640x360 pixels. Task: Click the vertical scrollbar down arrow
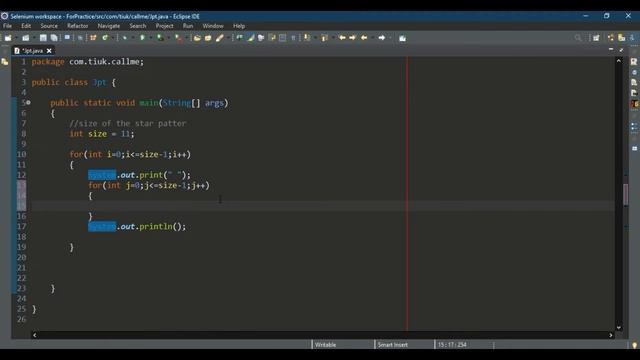(619, 327)
